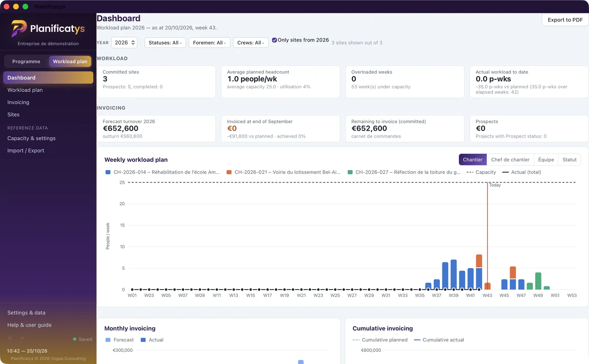Toggle the green CH-2026-027 legend swatch
Viewport: 589px width, 364px height.
pyautogui.click(x=350, y=172)
